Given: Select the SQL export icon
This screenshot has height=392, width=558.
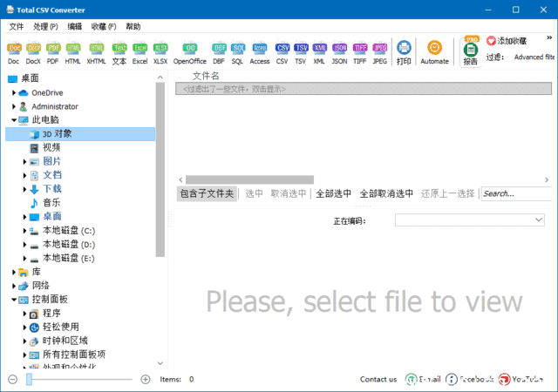Looking at the screenshot, I should pos(238,52).
